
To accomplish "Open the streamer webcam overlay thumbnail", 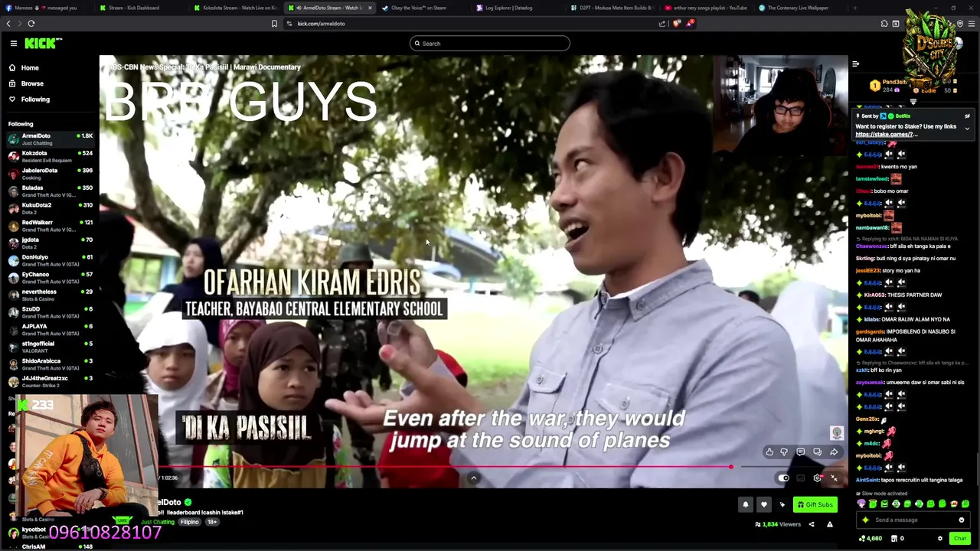I will coord(781,106).
